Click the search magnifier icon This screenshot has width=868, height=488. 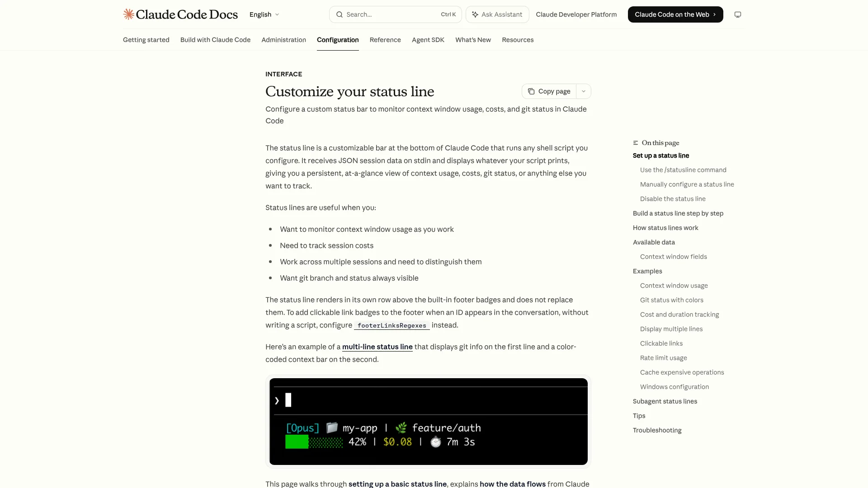[340, 14]
